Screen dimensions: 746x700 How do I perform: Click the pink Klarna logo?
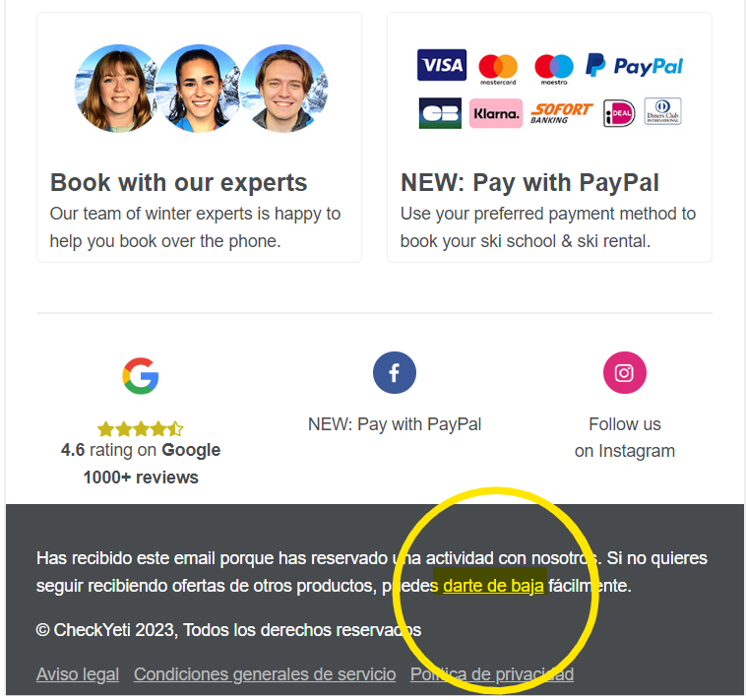tap(496, 113)
